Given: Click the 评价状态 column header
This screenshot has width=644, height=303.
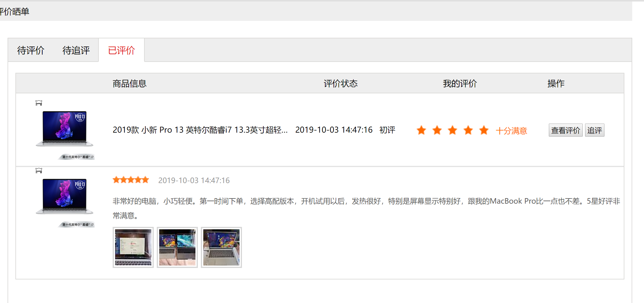Looking at the screenshot, I should pyautogui.click(x=341, y=83).
